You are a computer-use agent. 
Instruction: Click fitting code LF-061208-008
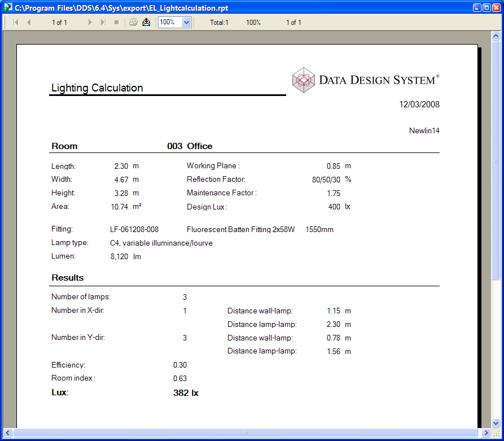[134, 229]
